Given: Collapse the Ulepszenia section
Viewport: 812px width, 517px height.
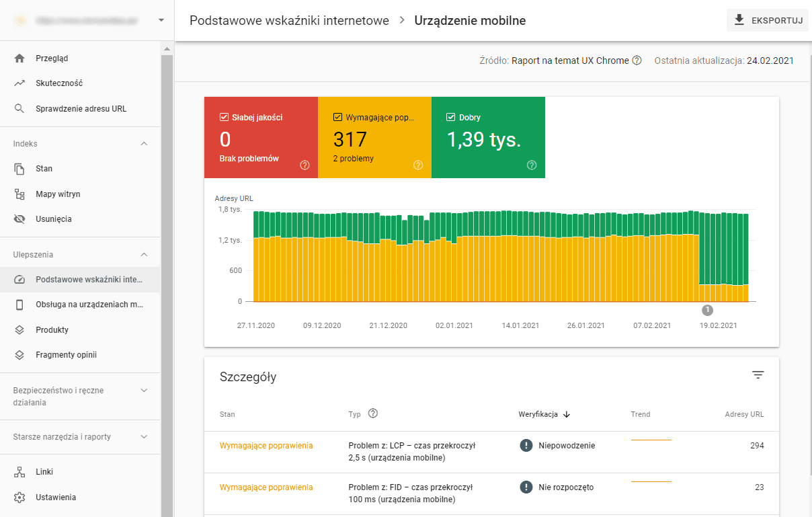Looking at the screenshot, I should click(144, 255).
